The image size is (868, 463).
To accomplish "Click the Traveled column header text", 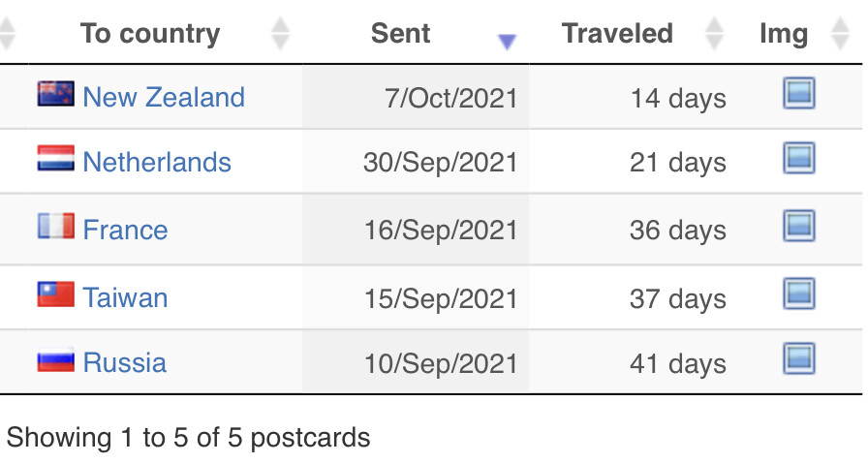I will click(617, 33).
